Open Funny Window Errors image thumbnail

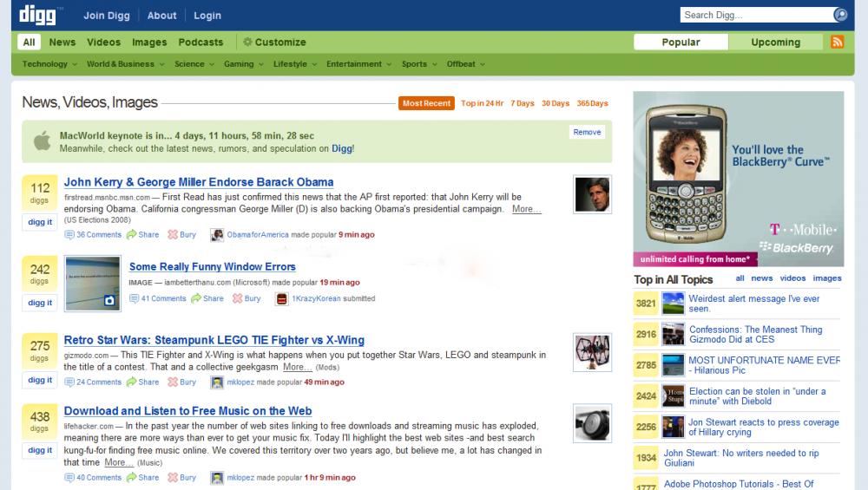[x=93, y=284]
